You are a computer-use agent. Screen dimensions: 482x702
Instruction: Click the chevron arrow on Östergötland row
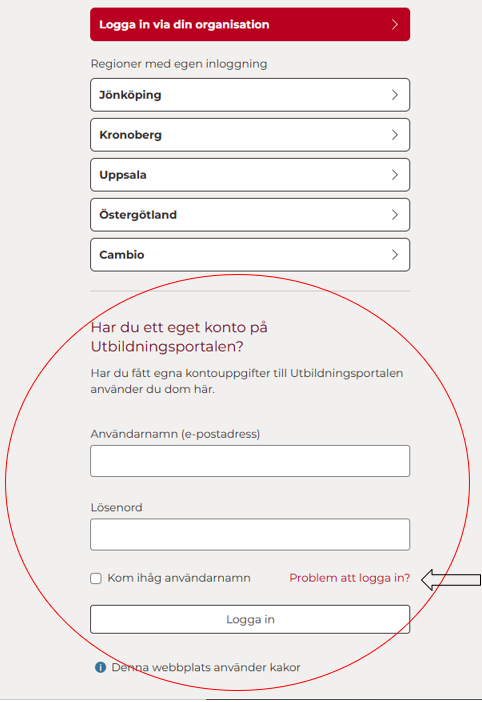click(x=395, y=215)
